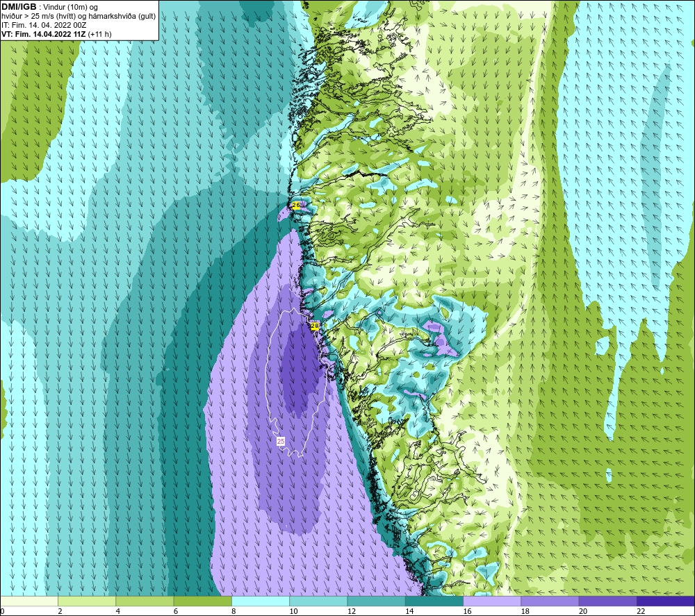Click the yellow 26 gust label

[x=296, y=205]
